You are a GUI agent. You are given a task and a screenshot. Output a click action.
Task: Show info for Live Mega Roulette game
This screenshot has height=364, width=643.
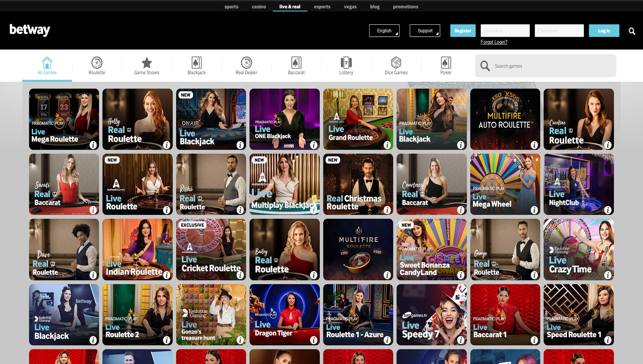tap(94, 145)
